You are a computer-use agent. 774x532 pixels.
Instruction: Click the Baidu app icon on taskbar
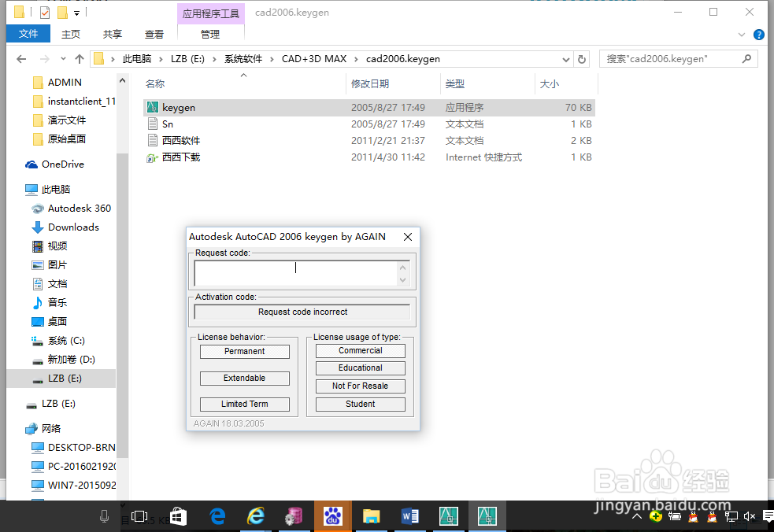point(332,516)
